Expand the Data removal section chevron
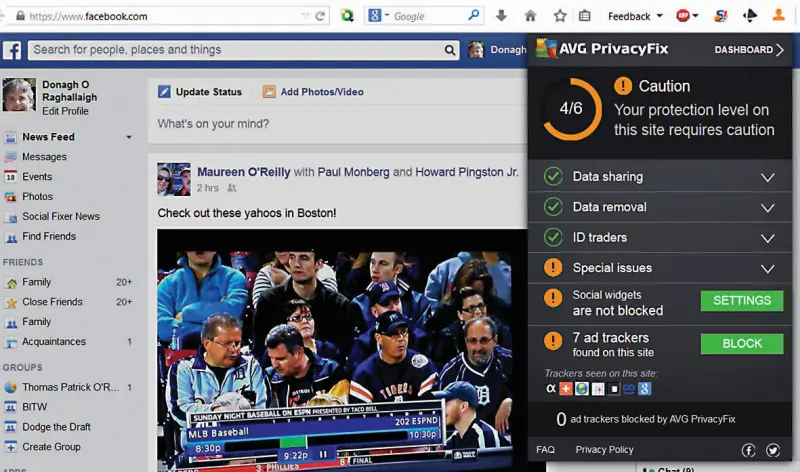 pos(767,208)
